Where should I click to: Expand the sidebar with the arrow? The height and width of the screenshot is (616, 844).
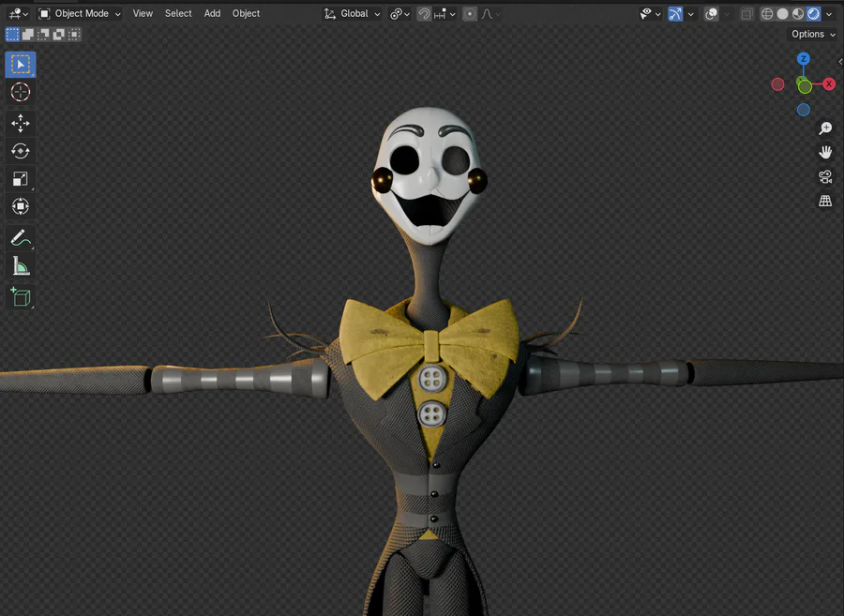[840, 62]
